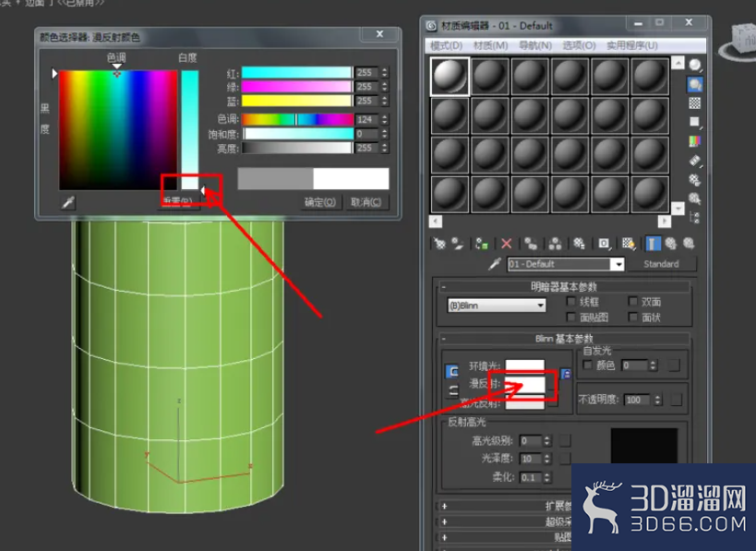Toggle Show Shaded Material in Viewport icon
The width and height of the screenshot is (756, 551).
pos(629,244)
